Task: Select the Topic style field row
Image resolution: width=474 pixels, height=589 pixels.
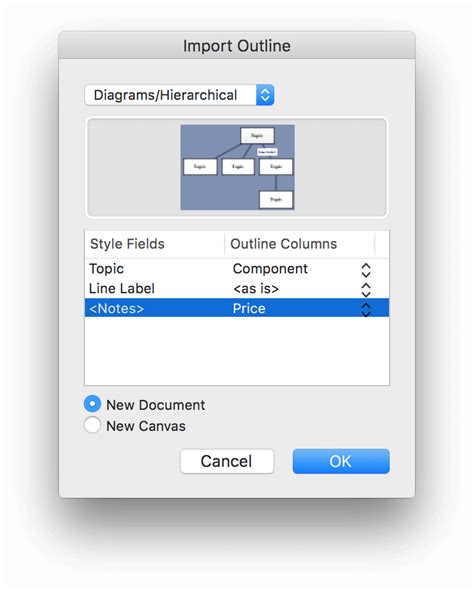Action: tap(237, 269)
